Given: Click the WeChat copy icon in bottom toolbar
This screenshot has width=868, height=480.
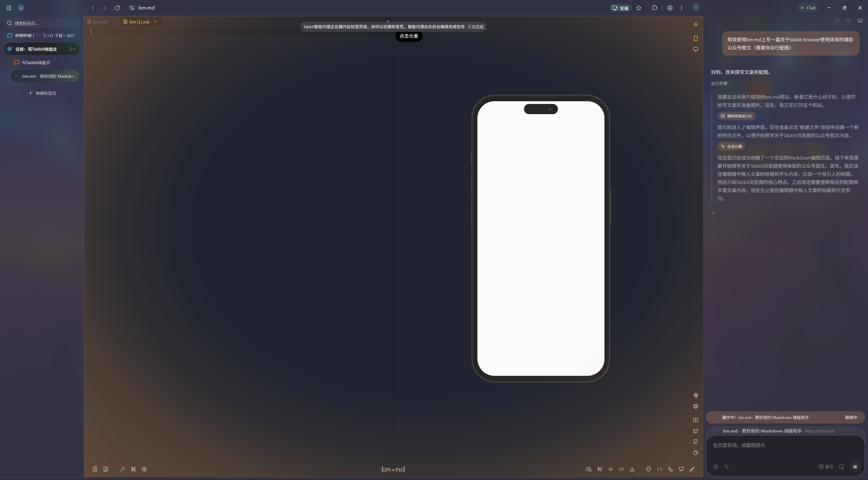Looking at the screenshot, I should pos(589,469).
